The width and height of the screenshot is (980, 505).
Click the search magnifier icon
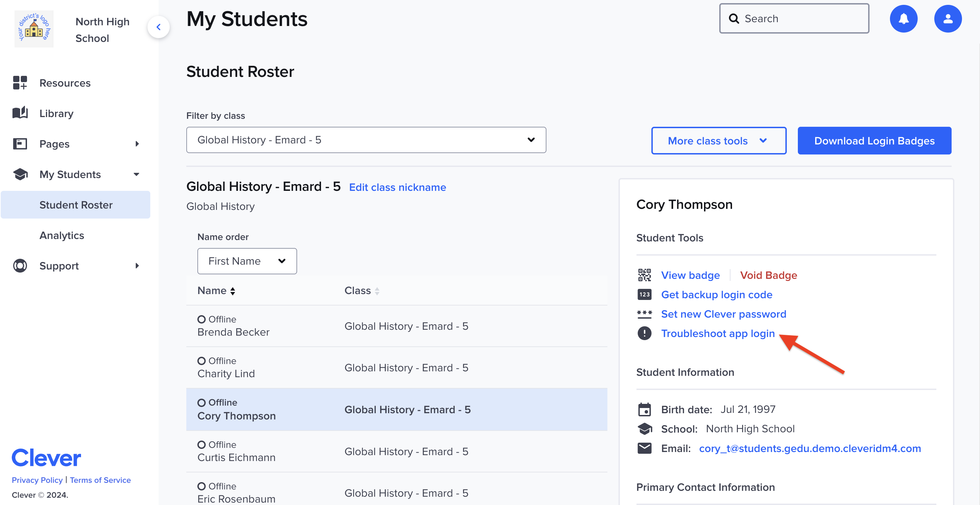(x=734, y=18)
